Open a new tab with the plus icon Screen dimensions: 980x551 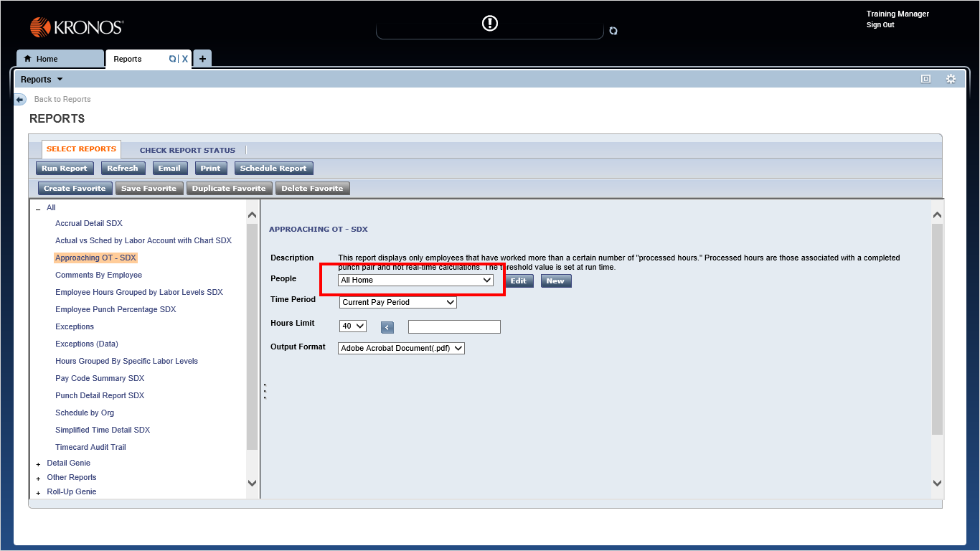[x=202, y=58]
